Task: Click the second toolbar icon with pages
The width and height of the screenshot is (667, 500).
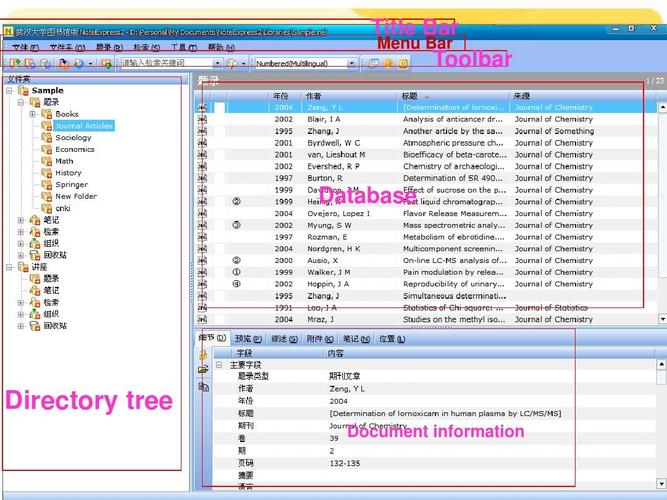Action: point(30,63)
